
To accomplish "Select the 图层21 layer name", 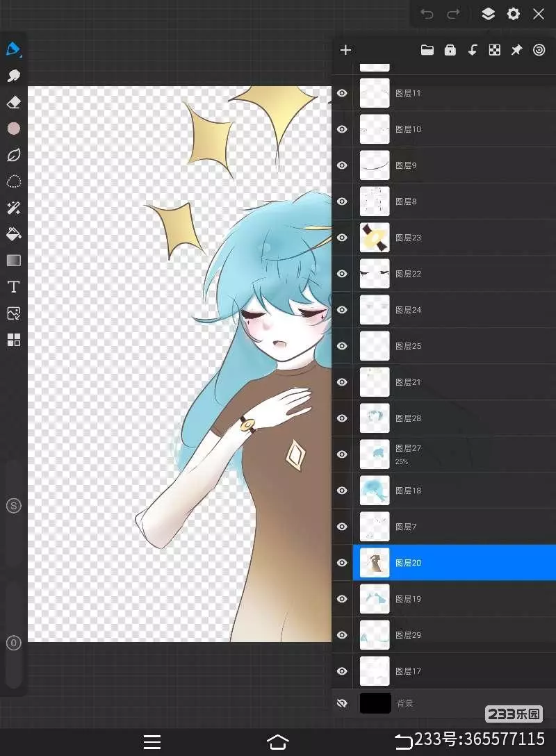I will click(x=408, y=382).
